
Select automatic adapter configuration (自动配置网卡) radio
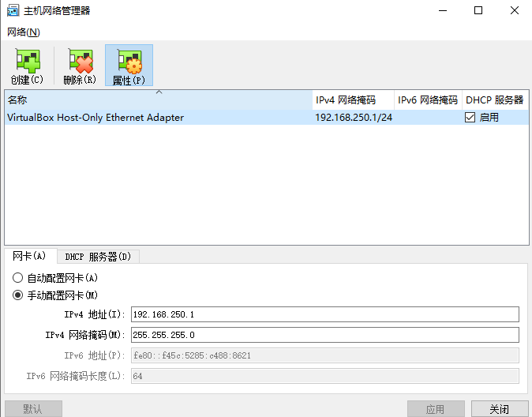18,278
